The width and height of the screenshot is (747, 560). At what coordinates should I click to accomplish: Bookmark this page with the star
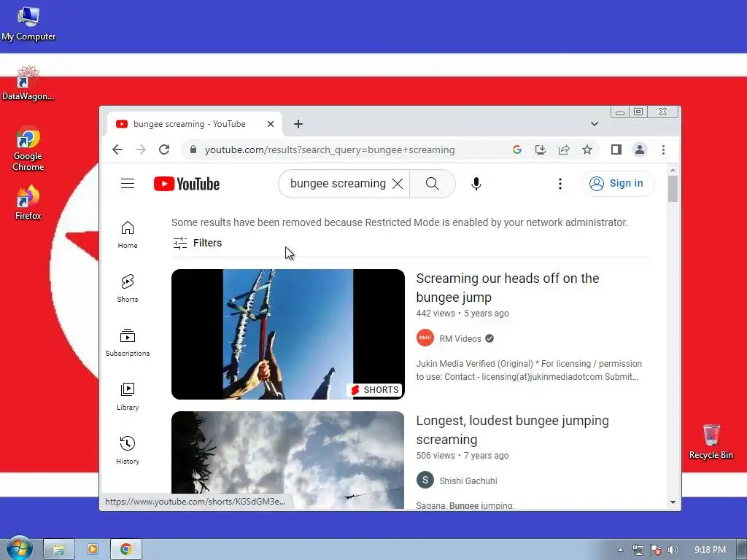point(587,149)
